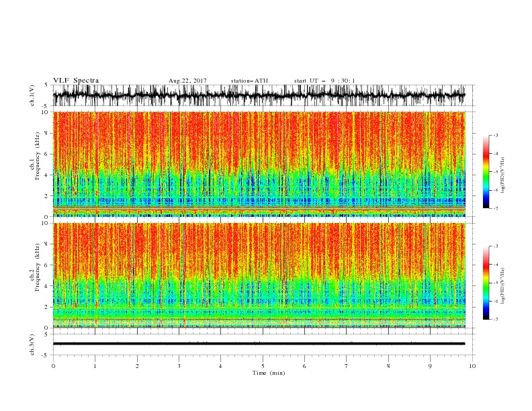Image resolution: width=532 pixels, height=411 pixels.
Task: Click the flat ch.3 voltage trace
Action: (x=259, y=344)
